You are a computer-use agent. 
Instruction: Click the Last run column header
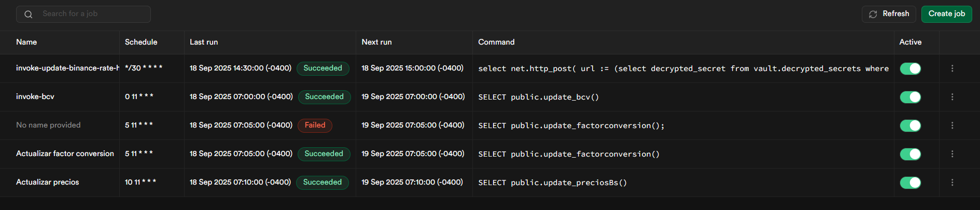pos(204,42)
